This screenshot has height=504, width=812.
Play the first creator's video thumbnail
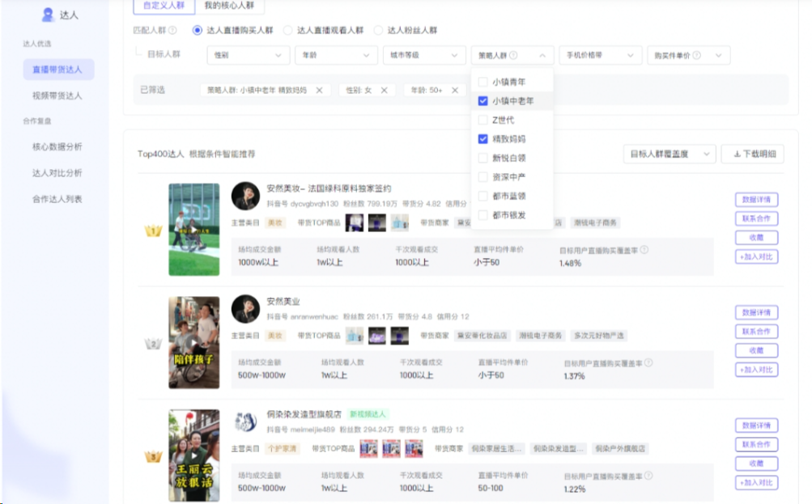[x=193, y=229]
